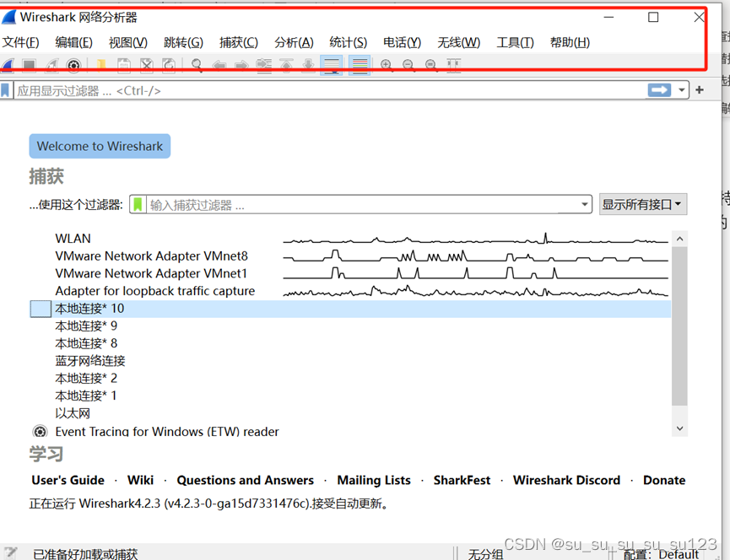This screenshot has height=560, width=730.
Task: Click the capture filter input field
Action: (362, 204)
